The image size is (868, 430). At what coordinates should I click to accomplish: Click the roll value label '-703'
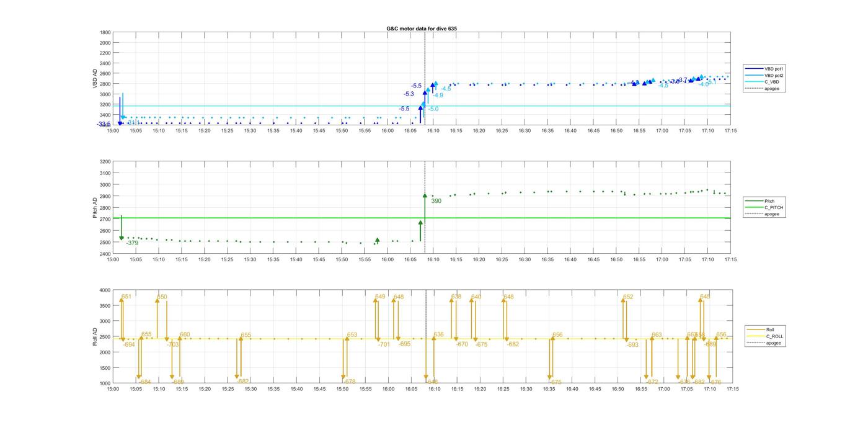[173, 344]
